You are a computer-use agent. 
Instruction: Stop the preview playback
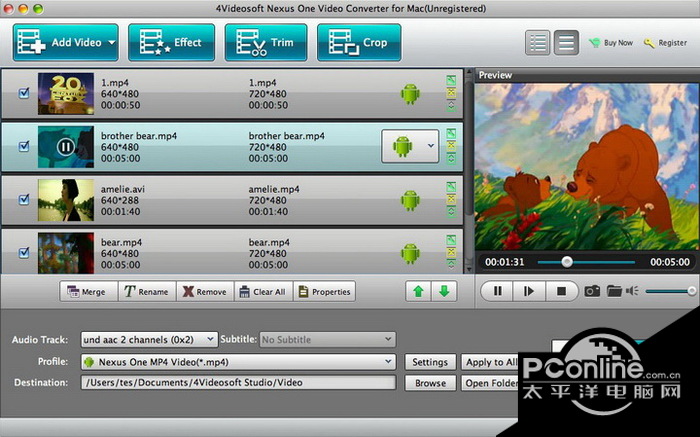click(561, 291)
